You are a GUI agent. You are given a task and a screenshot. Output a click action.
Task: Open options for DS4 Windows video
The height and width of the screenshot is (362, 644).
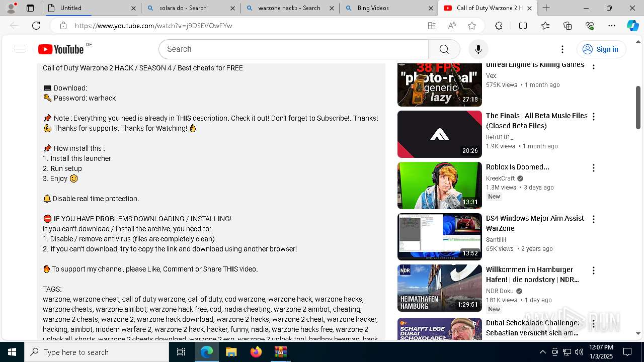pos(594,219)
